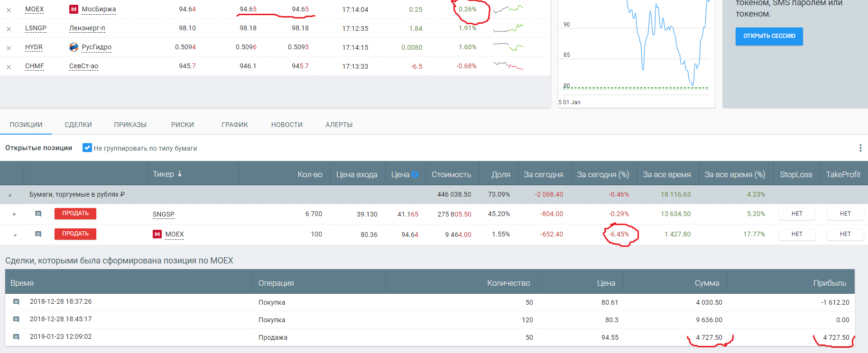Click the -1 612.20 profit cell
This screenshot has height=353, width=868.
tap(835, 302)
